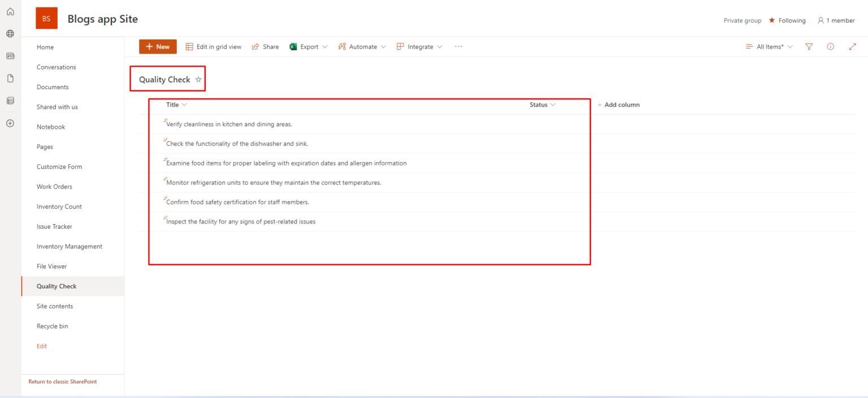
Task: Click the New button
Action: pos(158,46)
